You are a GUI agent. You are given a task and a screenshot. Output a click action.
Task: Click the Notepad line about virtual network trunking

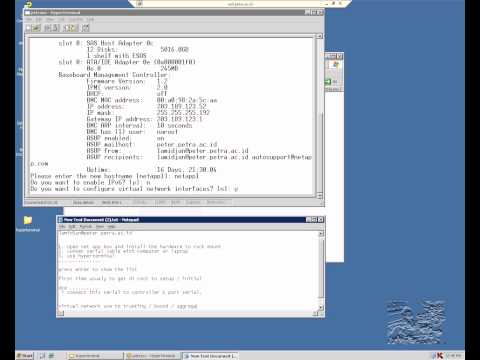(128, 306)
